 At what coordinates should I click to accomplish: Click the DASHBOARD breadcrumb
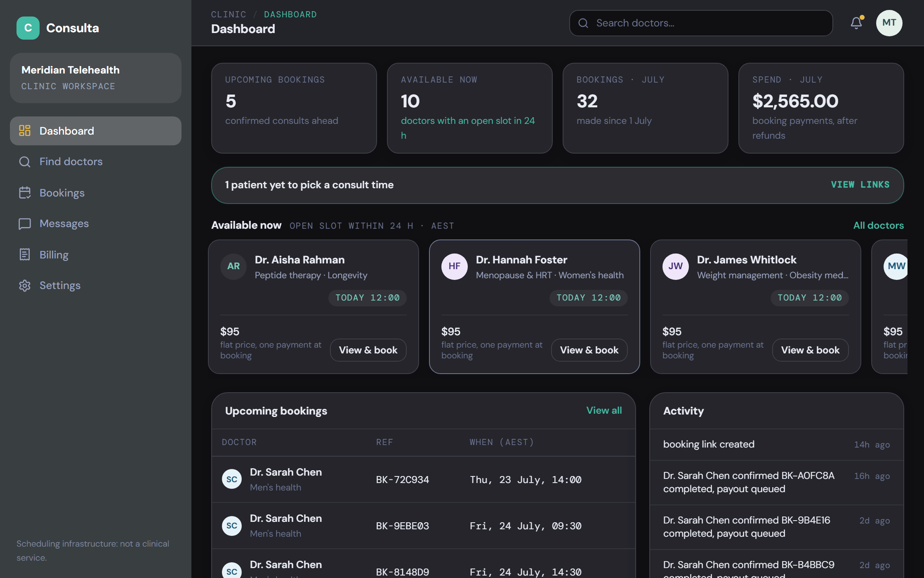290,14
